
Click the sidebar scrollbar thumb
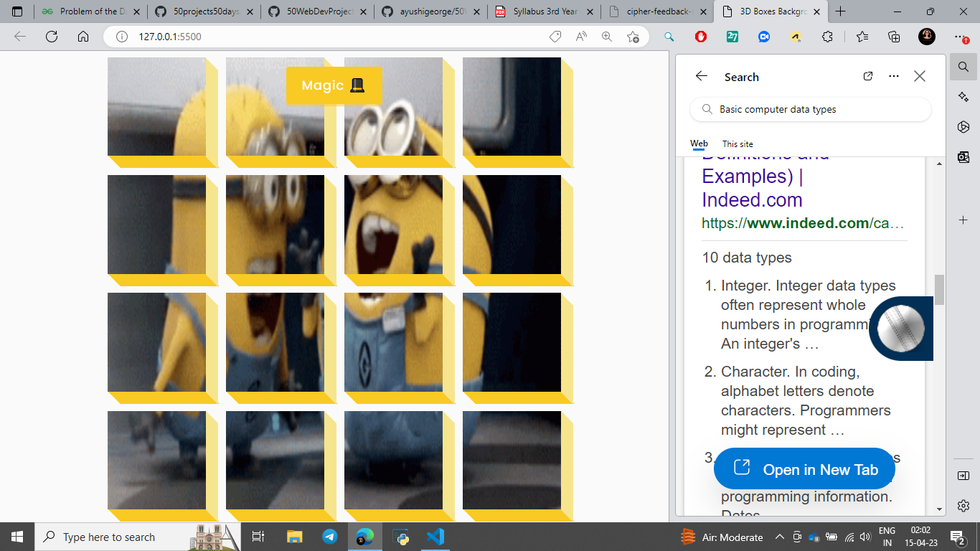pos(939,290)
